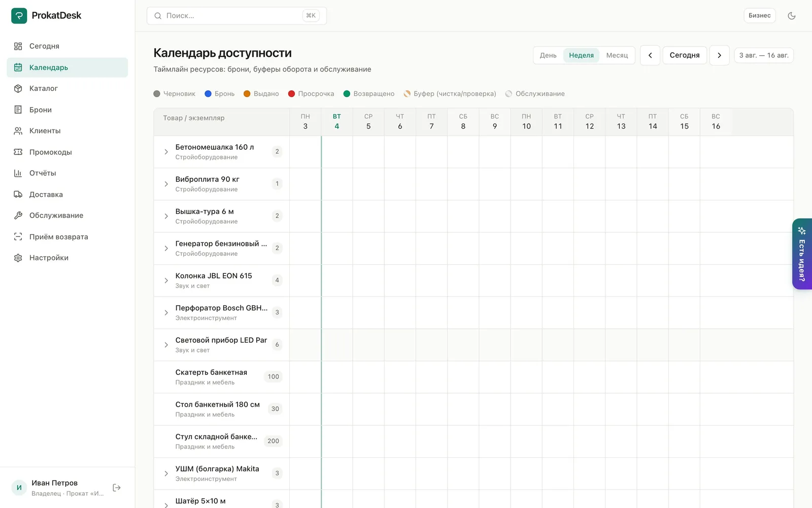Screen dimensions: 812x508
Task: Expand the Бетономешалка 160 л row
Action: tap(166, 152)
